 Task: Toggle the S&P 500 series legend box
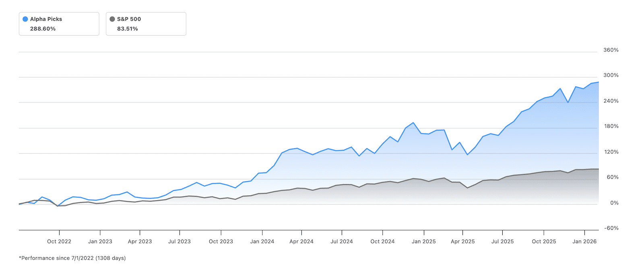(x=146, y=24)
